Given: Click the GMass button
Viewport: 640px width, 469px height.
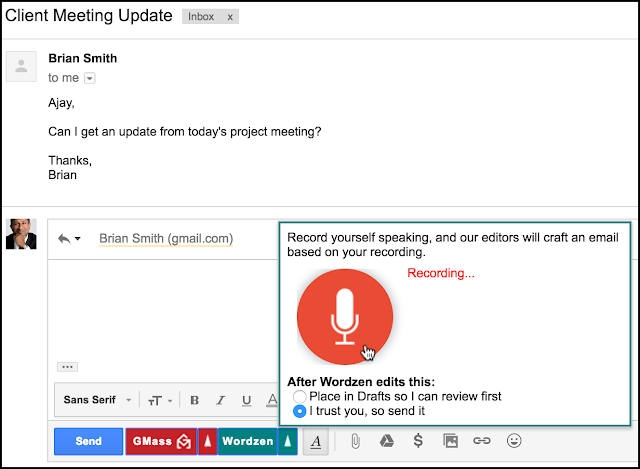Looking at the screenshot, I should click(x=162, y=441).
